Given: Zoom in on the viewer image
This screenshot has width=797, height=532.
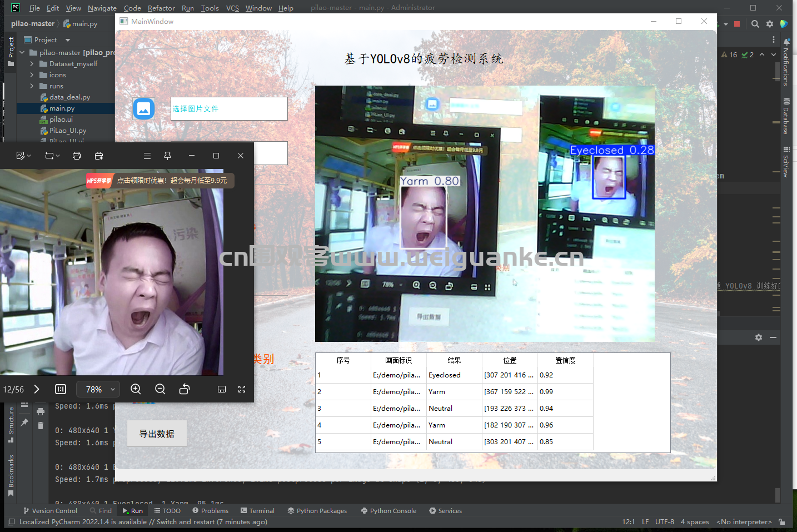Looking at the screenshot, I should click(136, 389).
